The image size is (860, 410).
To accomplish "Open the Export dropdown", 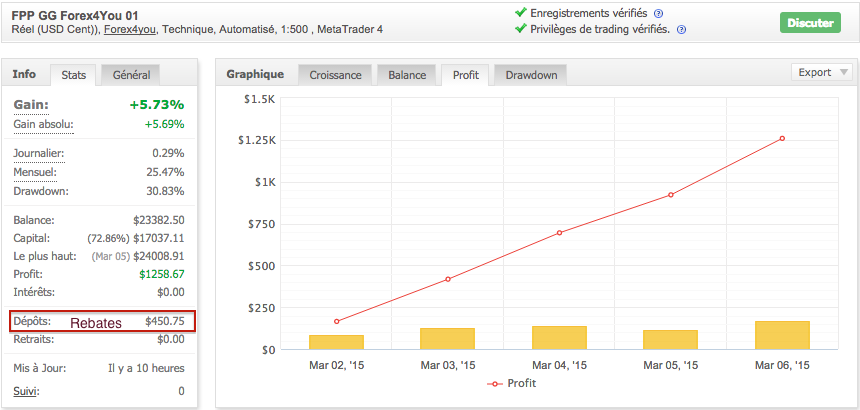I will pyautogui.click(x=821, y=72).
